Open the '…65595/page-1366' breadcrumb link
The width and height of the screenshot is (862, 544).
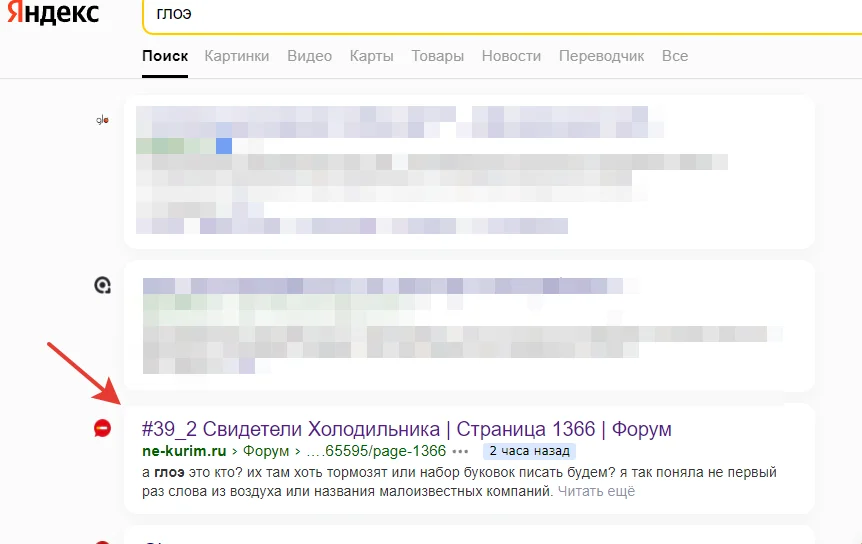pyautogui.click(x=376, y=451)
